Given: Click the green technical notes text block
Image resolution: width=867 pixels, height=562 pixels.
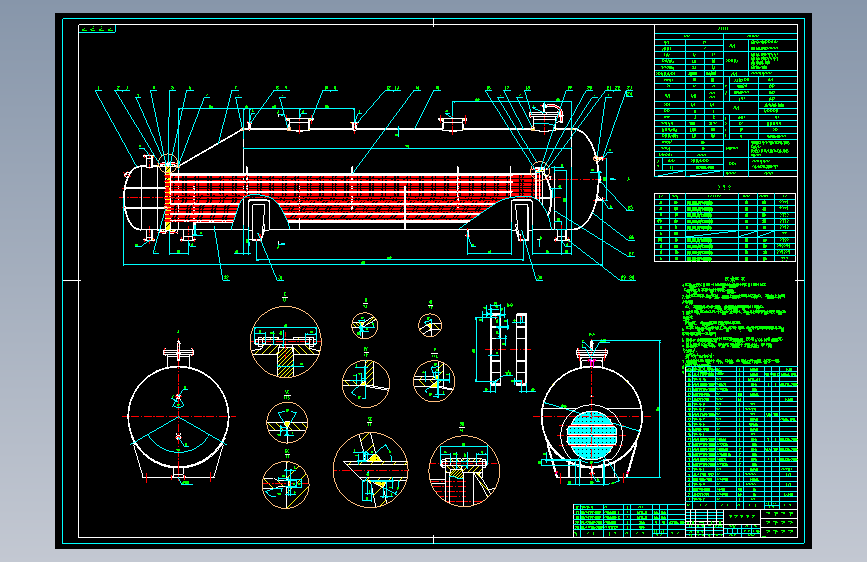Looking at the screenshot, I should [734, 323].
